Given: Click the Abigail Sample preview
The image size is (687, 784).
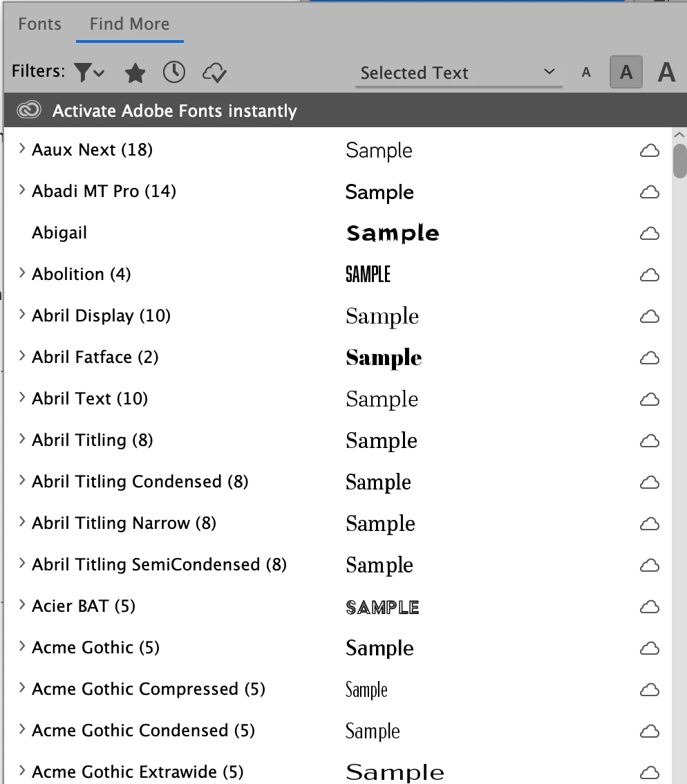Looking at the screenshot, I should click(393, 234).
